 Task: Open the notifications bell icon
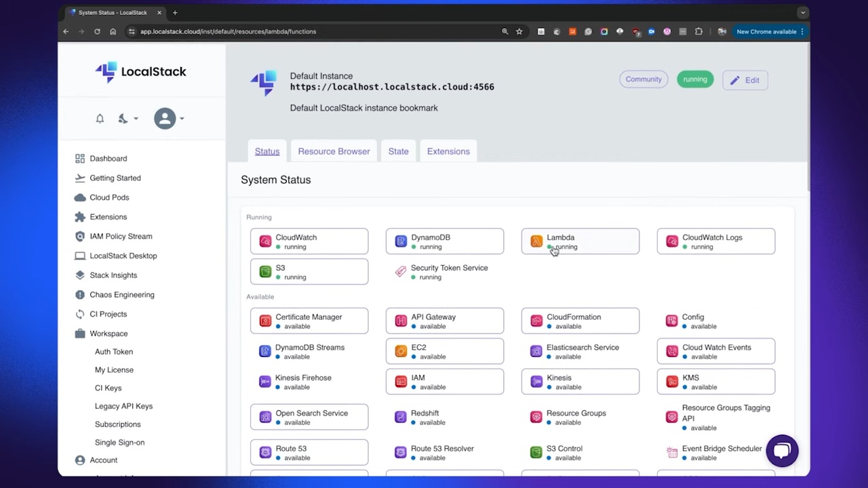[x=100, y=119]
